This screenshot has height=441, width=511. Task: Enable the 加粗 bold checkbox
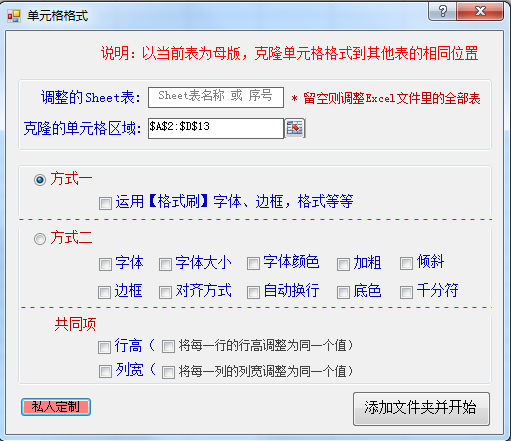click(x=343, y=264)
